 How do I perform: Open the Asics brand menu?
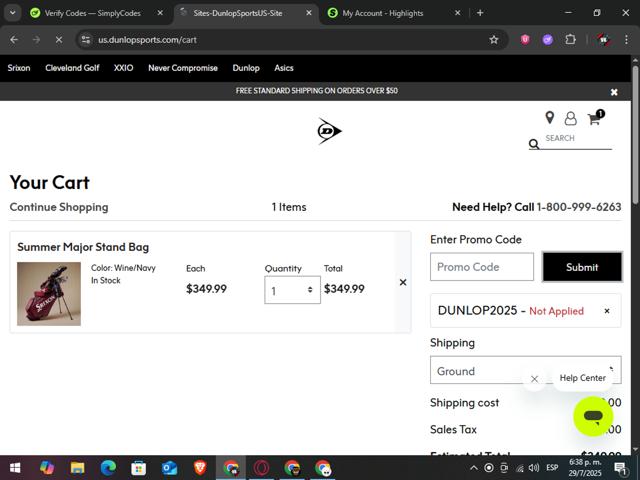tap(284, 68)
